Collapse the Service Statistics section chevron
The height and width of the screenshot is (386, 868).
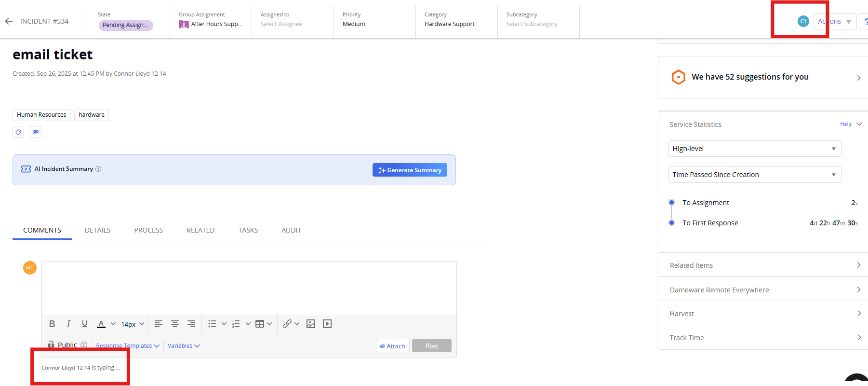pyautogui.click(x=859, y=124)
